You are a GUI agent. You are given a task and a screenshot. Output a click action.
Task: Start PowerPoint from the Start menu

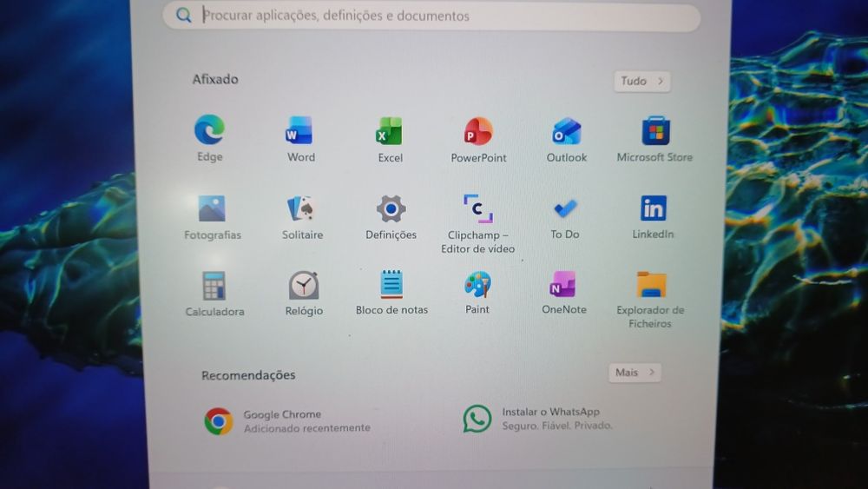(478, 132)
